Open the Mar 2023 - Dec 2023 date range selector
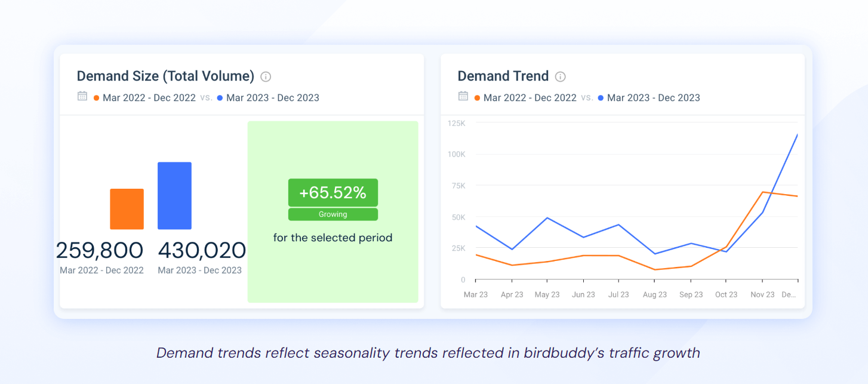 272,97
